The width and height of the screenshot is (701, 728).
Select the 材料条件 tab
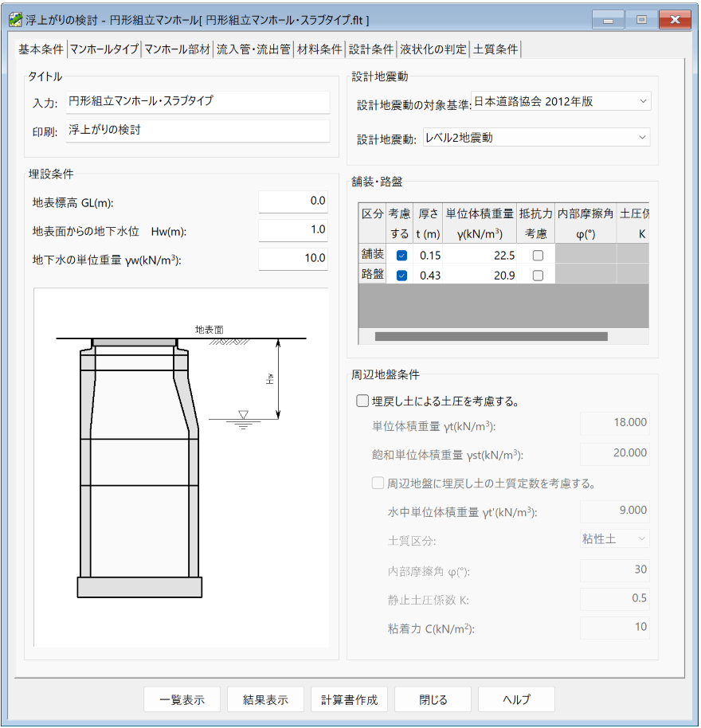point(319,49)
